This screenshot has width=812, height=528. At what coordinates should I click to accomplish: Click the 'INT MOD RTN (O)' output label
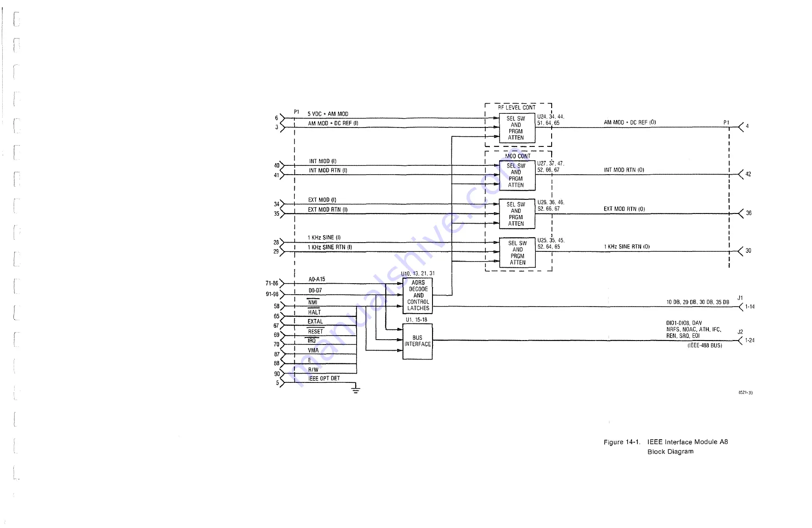point(624,170)
